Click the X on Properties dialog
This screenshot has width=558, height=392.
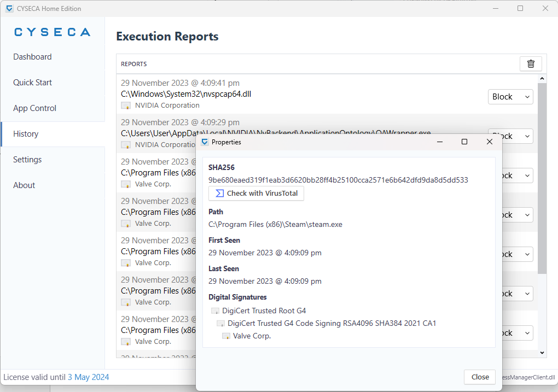pyautogui.click(x=490, y=142)
